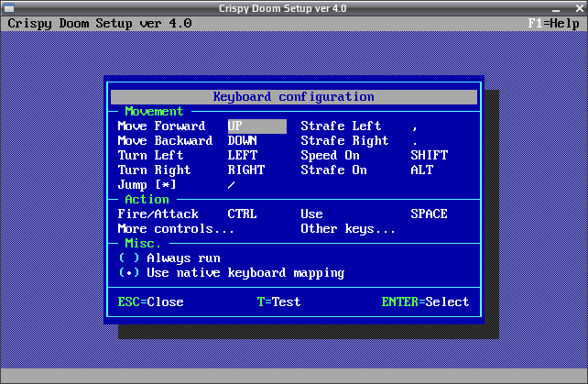This screenshot has width=588, height=384.
Task: Click the Keyboard configuration title bar
Action: click(x=294, y=97)
